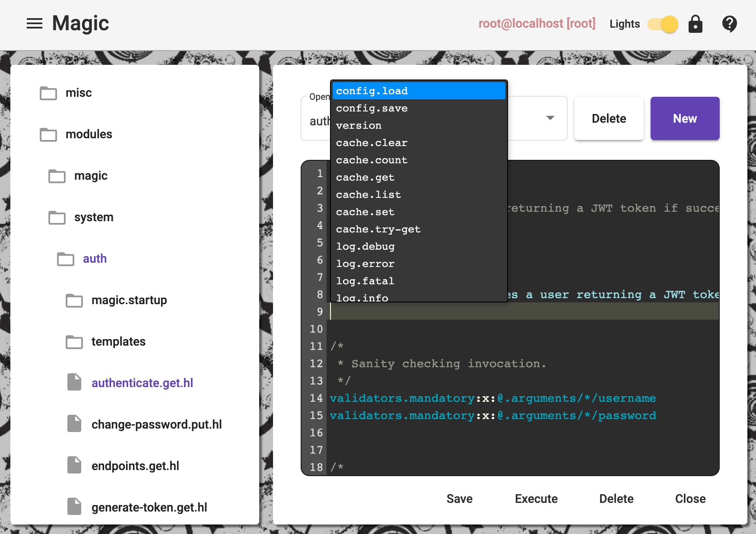Click the file icon beside generate-token.get.hl
Image resolution: width=756 pixels, height=534 pixels.
click(x=74, y=506)
